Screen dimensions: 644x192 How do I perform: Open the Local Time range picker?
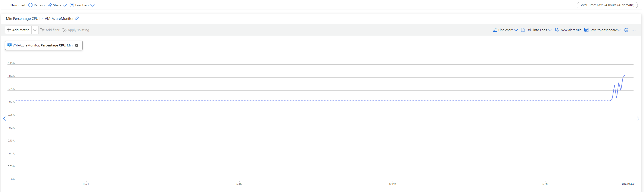[607, 5]
